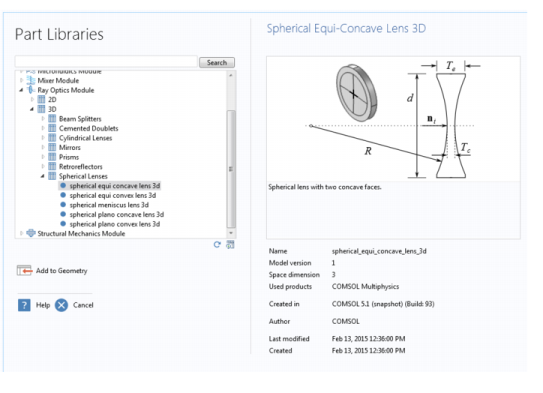
Task: Click the meniscus lens part bullet icon
Action: pos(63,205)
